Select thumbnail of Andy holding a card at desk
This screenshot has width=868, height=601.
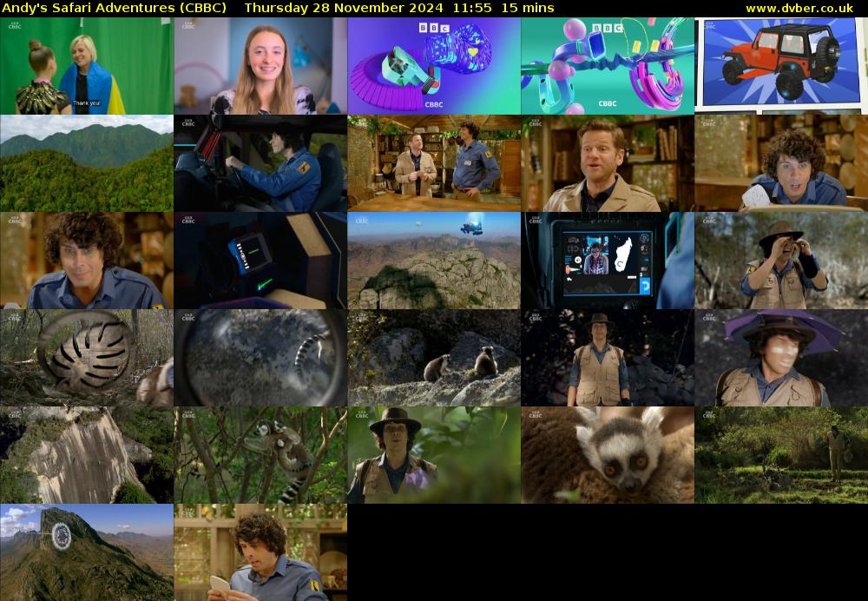pos(781,163)
